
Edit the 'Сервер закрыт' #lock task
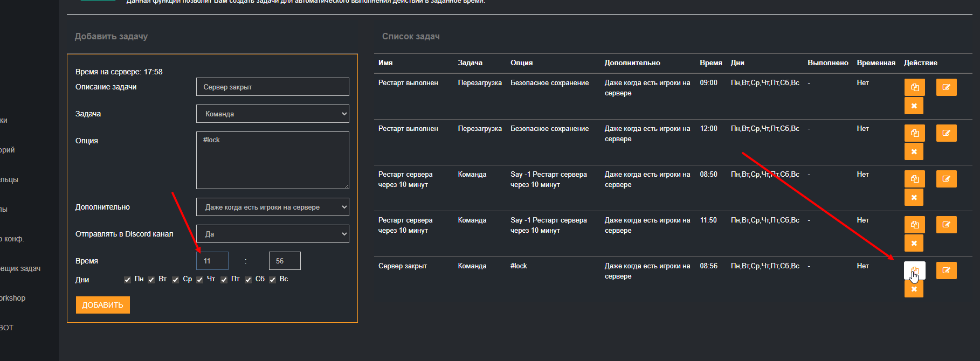click(946, 270)
